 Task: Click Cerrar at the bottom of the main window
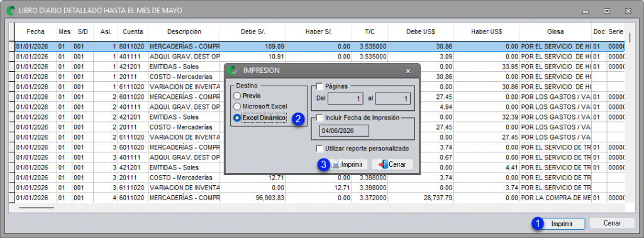(612, 224)
